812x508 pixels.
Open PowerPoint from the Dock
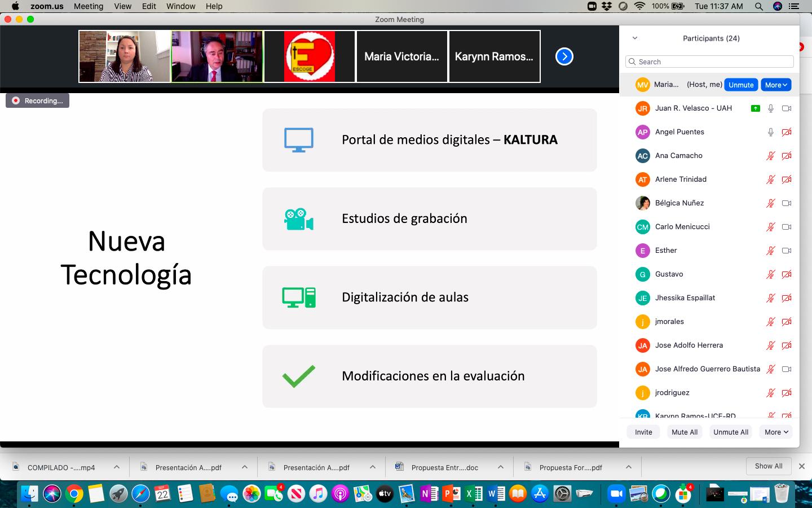click(451, 494)
